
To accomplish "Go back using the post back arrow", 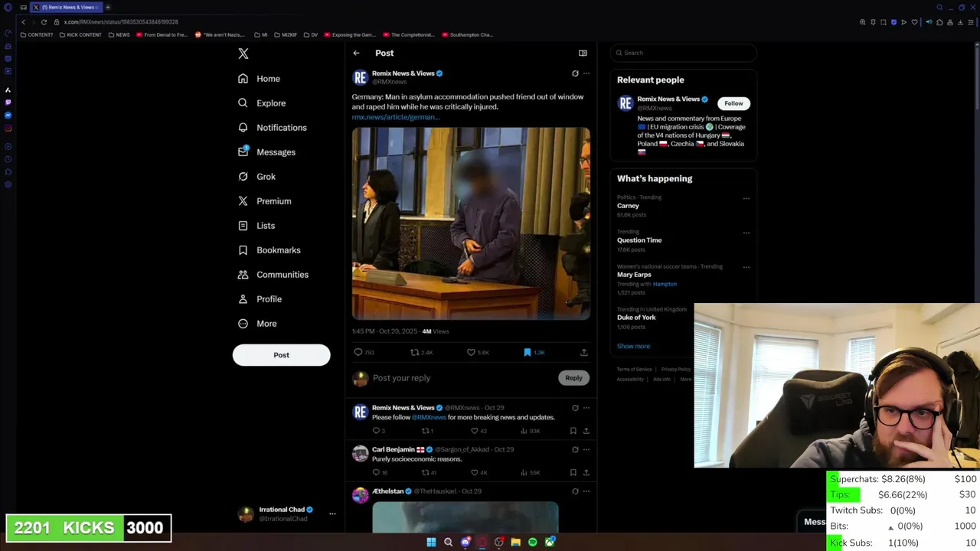I will (x=356, y=53).
